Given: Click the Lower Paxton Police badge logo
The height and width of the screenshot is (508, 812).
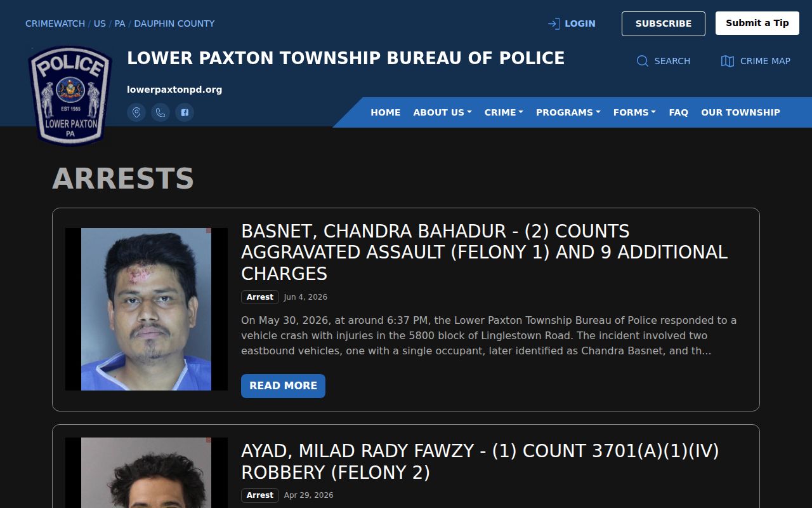Looking at the screenshot, I should tap(70, 95).
